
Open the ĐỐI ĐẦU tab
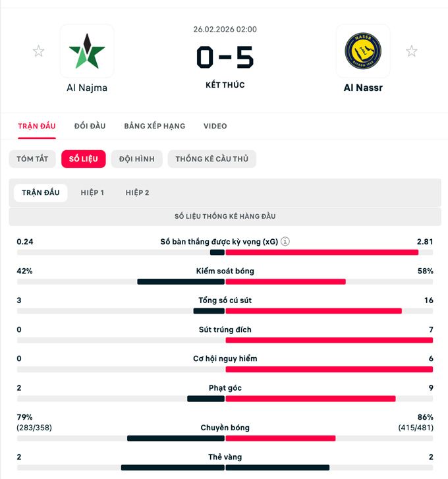[90, 126]
